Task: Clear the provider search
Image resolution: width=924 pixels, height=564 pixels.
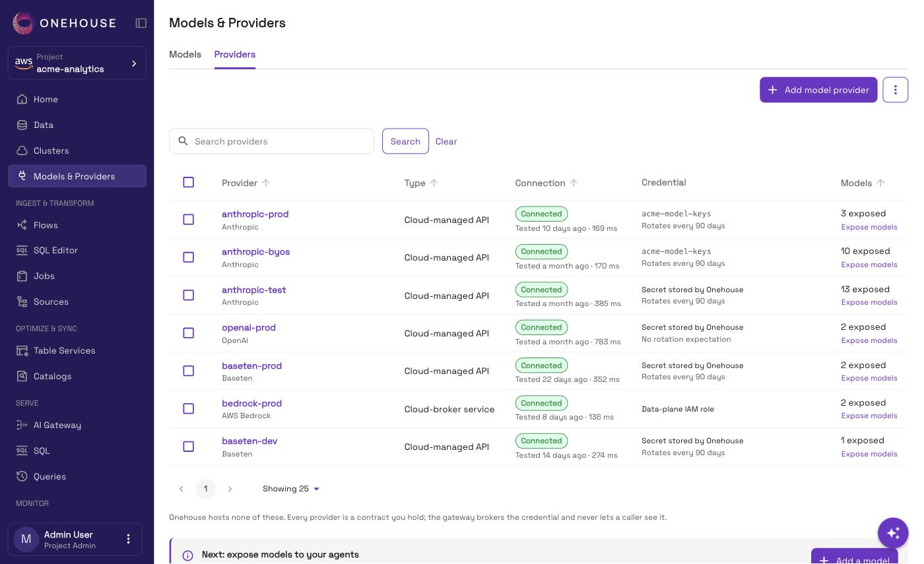Action: 446,141
